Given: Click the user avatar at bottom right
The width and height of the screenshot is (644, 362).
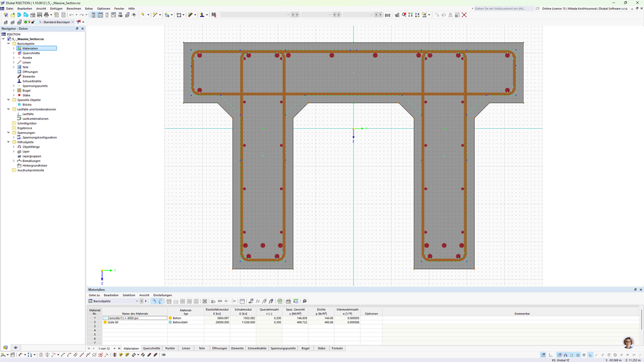Looking at the screenshot, I should tap(628, 343).
